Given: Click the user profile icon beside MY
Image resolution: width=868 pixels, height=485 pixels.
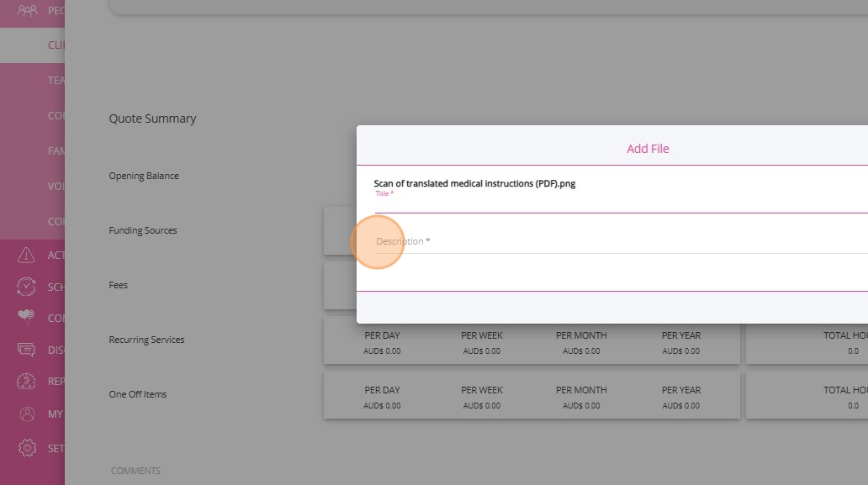Looking at the screenshot, I should point(27,414).
